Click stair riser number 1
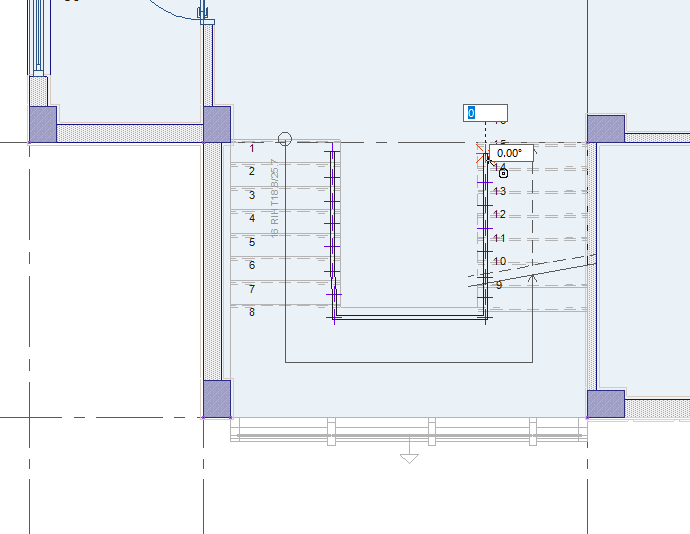This screenshot has height=534, width=690. coord(252,148)
